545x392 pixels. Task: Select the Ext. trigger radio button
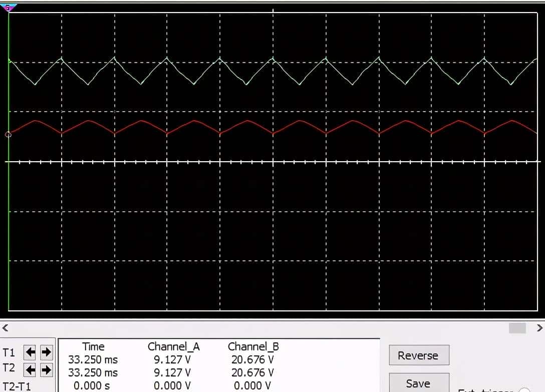point(524,390)
